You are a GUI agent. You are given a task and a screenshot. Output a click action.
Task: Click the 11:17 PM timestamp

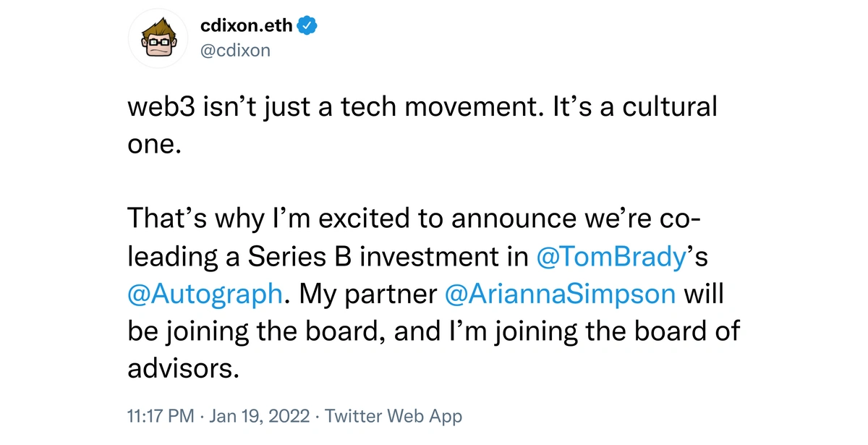(161, 417)
